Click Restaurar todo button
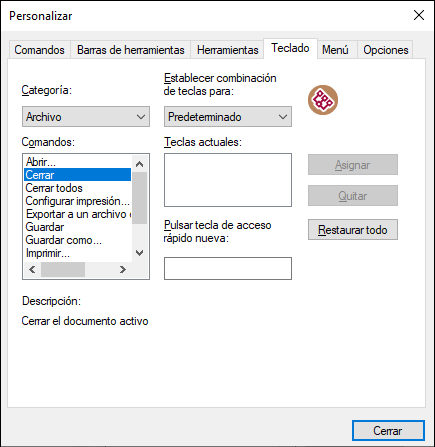 353,229
